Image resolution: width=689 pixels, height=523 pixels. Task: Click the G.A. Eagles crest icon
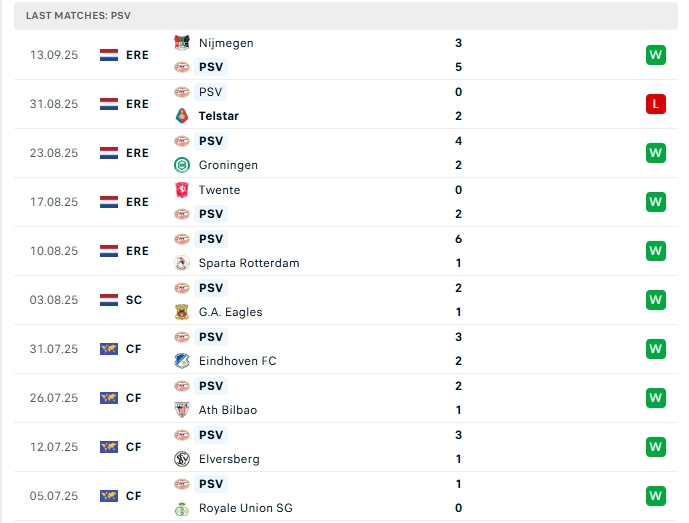pos(181,312)
